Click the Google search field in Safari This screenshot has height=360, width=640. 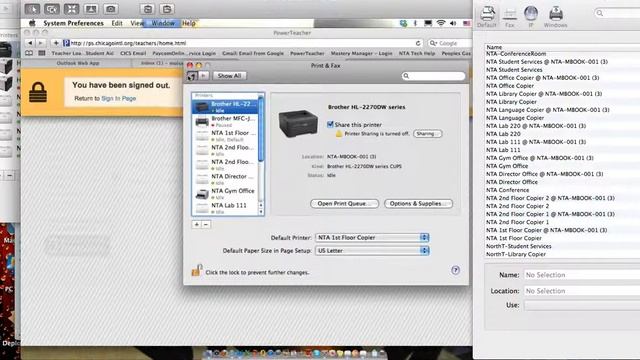point(449,43)
